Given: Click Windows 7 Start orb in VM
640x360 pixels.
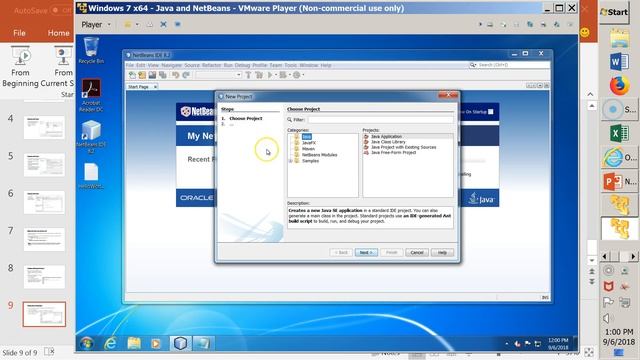Looking at the screenshot, I should (x=87, y=343).
